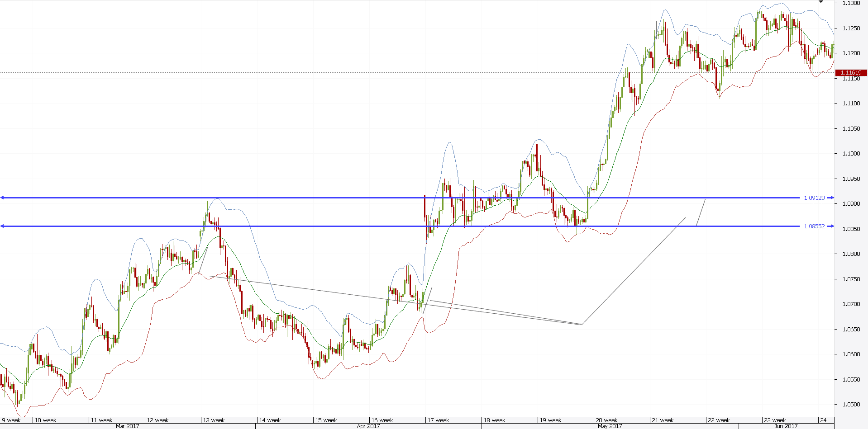Click the 1.0850 price axis label
This screenshot has width=868, height=429.
click(x=851, y=229)
